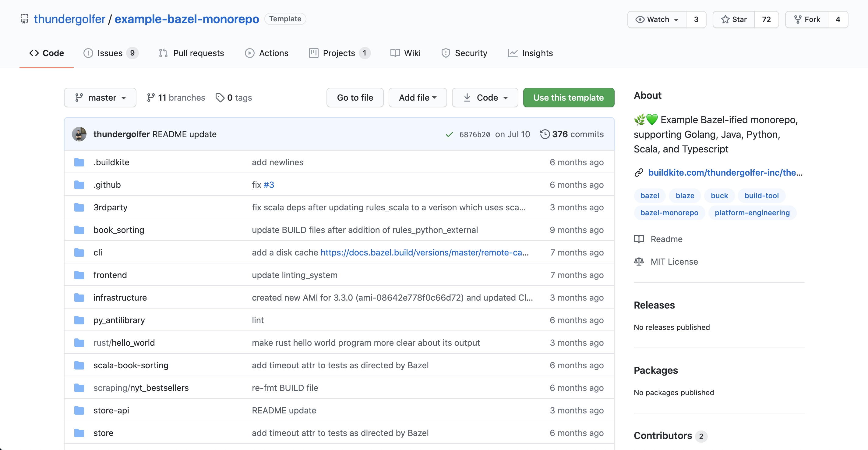
Task: Click the link icon beside buildkite.com URL
Action: click(x=639, y=173)
